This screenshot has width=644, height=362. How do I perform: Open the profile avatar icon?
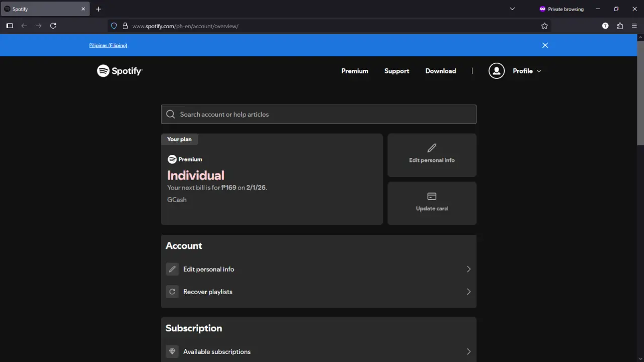(497, 71)
